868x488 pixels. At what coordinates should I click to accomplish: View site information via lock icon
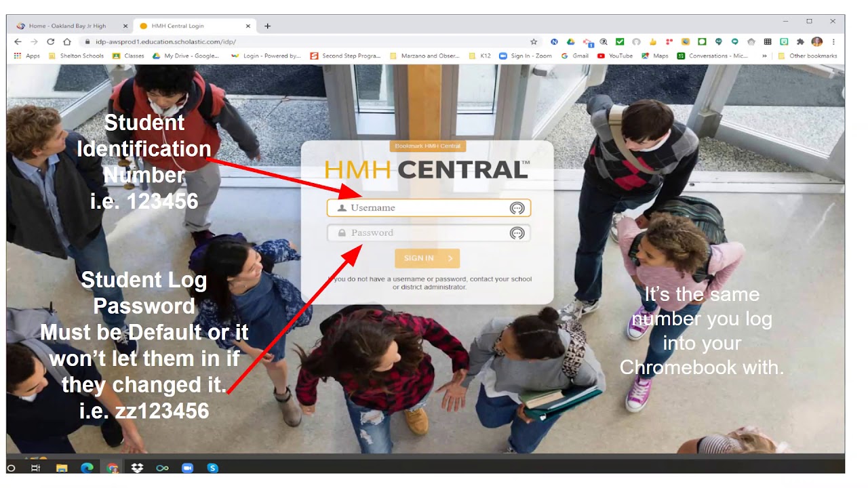click(x=87, y=42)
